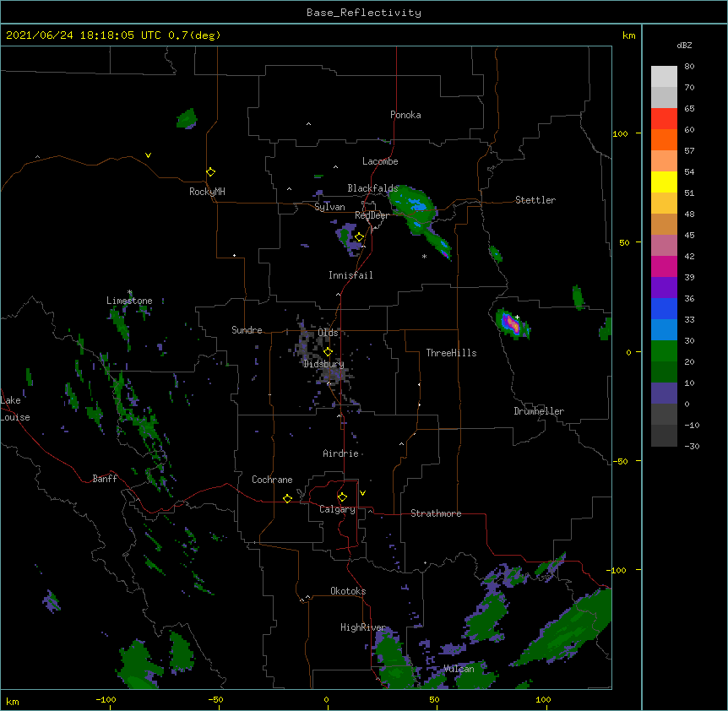Click the yellow v marker east of Calgary
The width and height of the screenshot is (728, 711).
click(362, 493)
